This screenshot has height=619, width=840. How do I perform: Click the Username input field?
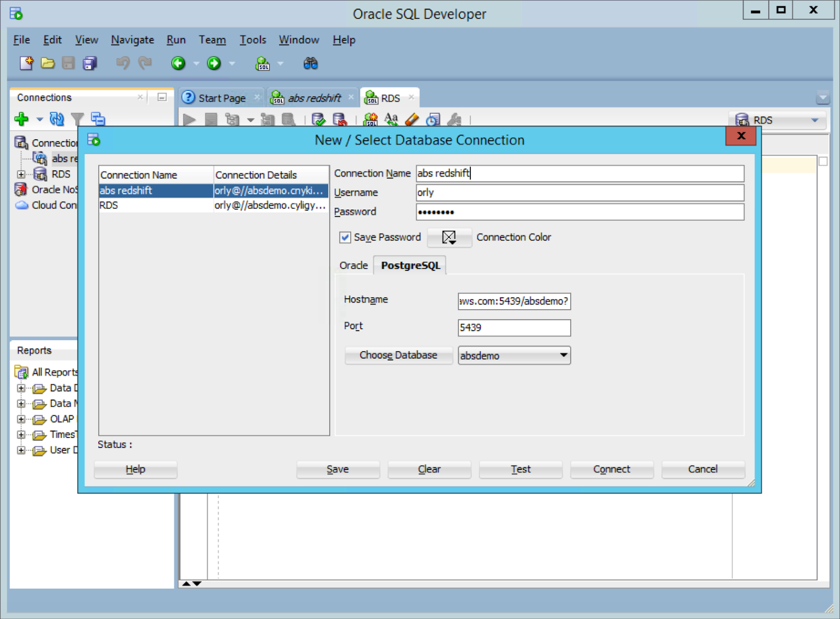(580, 193)
